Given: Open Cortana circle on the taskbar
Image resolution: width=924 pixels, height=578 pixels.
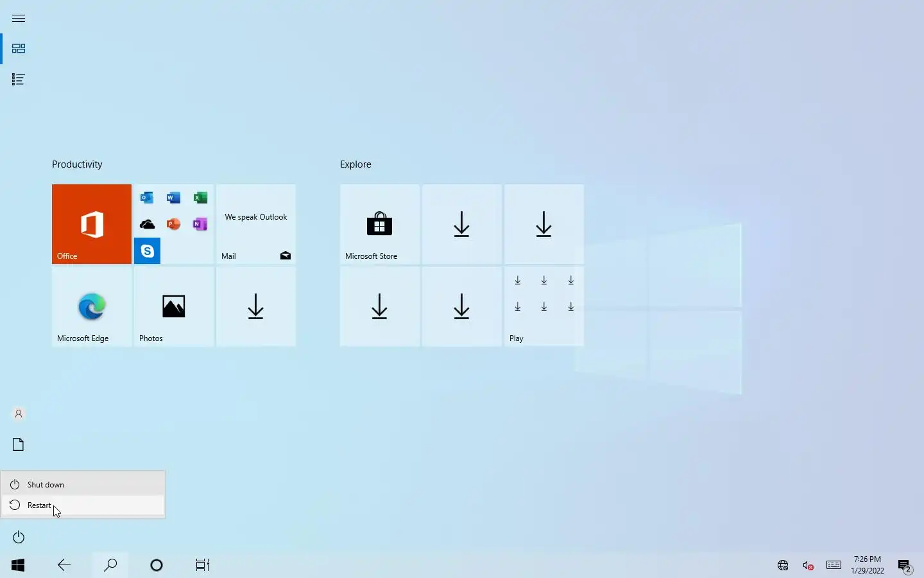Looking at the screenshot, I should (157, 565).
